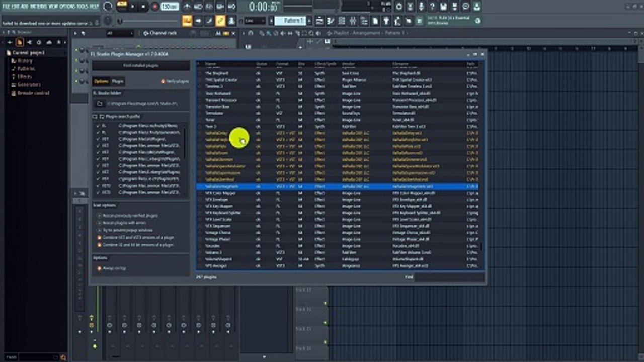Expand Current project in Browser
644x362 pixels.
(x=28, y=53)
